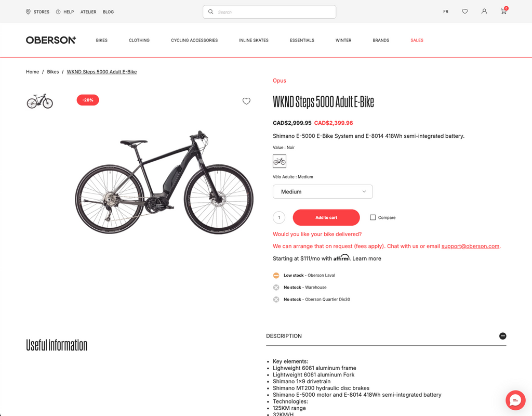This screenshot has width=532, height=416.
Task: Open the live chat bubble
Action: 515,400
